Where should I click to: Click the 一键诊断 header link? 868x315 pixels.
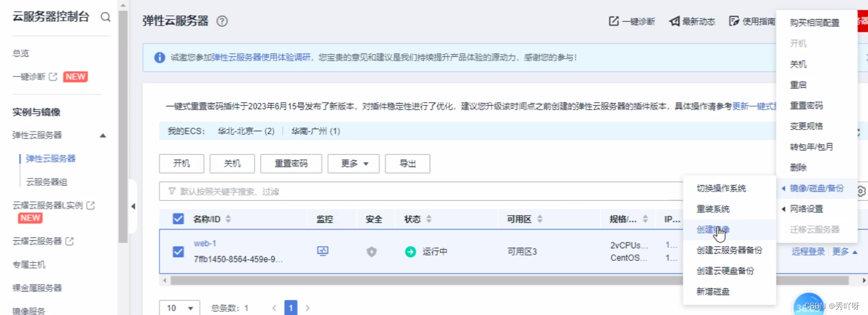[632, 21]
